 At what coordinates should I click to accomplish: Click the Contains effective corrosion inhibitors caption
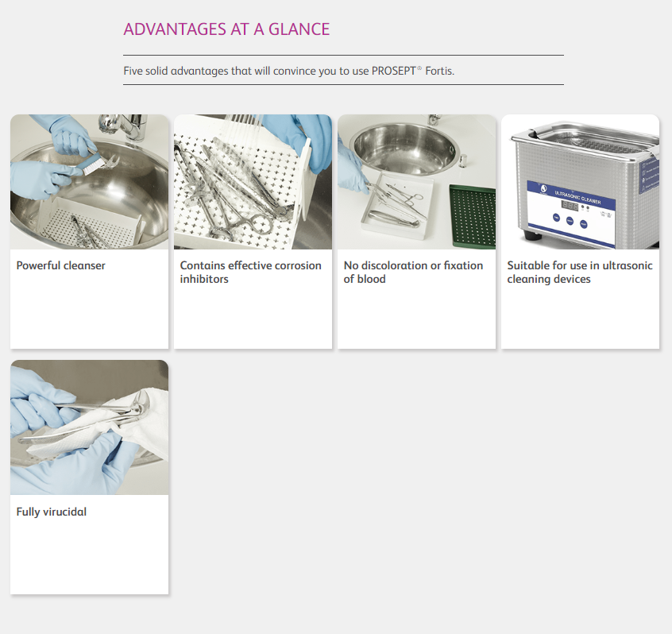coord(251,272)
